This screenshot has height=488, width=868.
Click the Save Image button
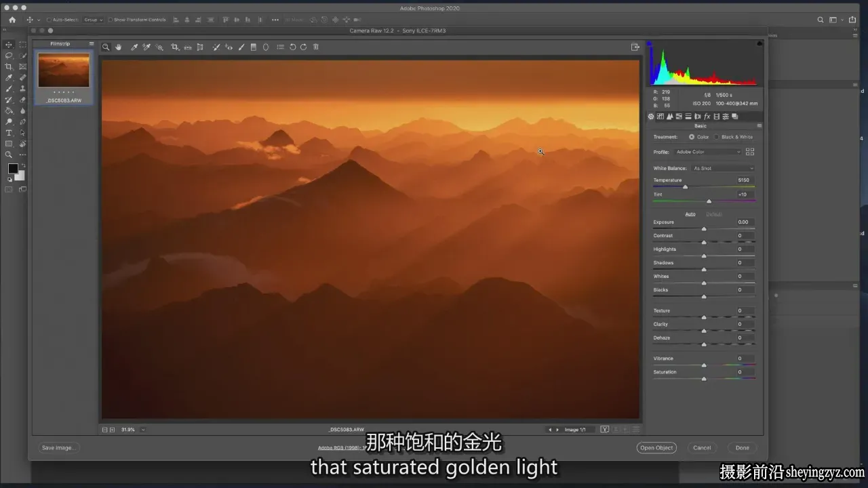[x=58, y=447]
